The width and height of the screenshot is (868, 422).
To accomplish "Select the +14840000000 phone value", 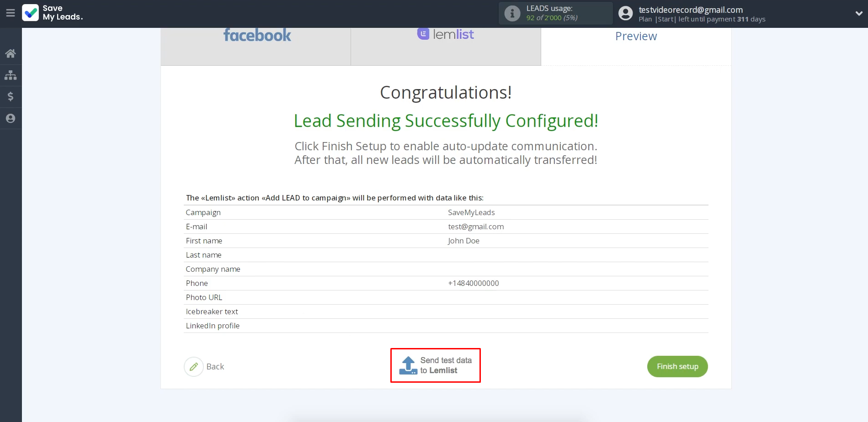I will pyautogui.click(x=474, y=283).
